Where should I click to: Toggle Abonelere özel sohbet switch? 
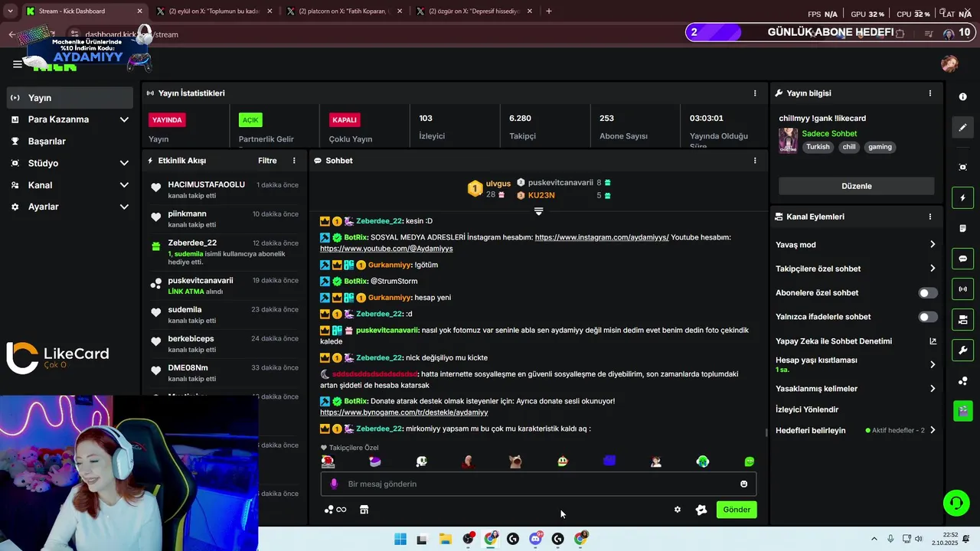point(927,293)
